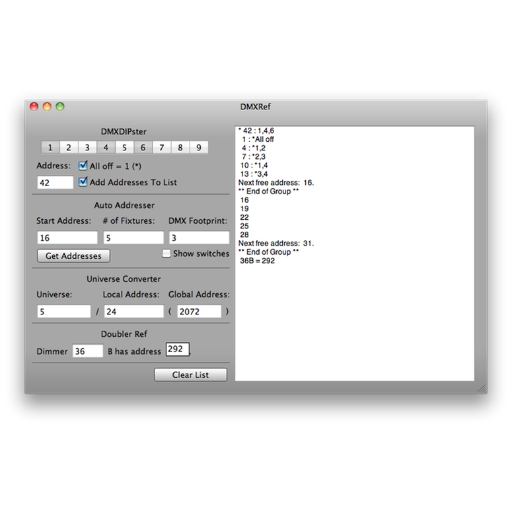Select the Start Address input field
The image size is (512, 512).
coord(67,238)
